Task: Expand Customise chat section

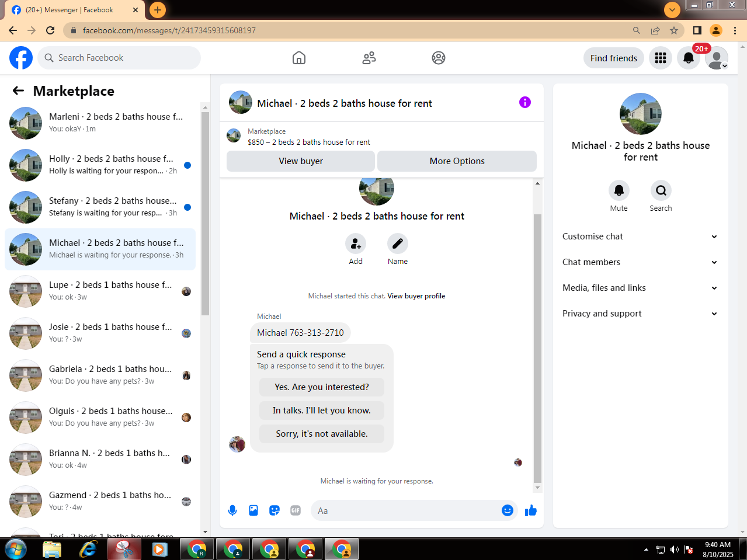Action: point(640,236)
